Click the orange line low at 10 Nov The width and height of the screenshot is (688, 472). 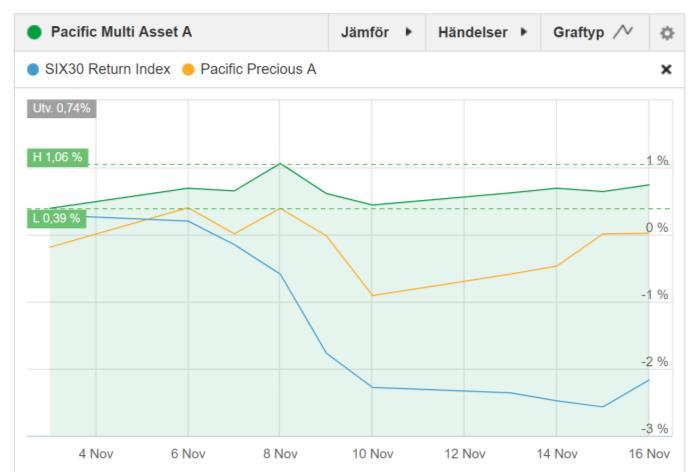pos(373,295)
